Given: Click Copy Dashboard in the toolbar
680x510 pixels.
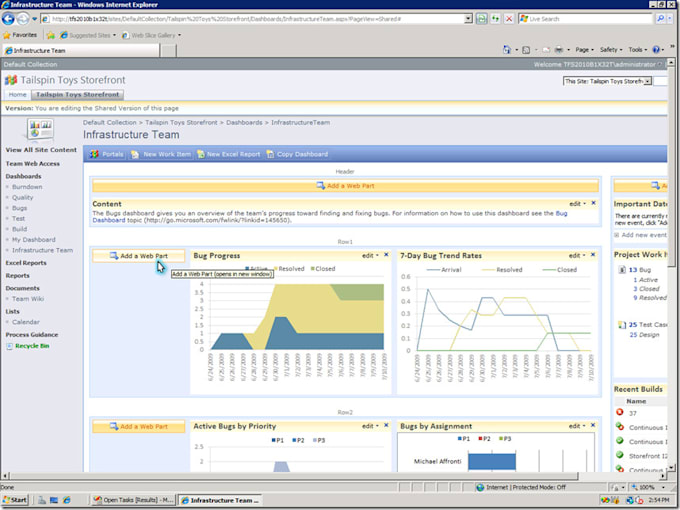Looking at the screenshot, I should 297,154.
